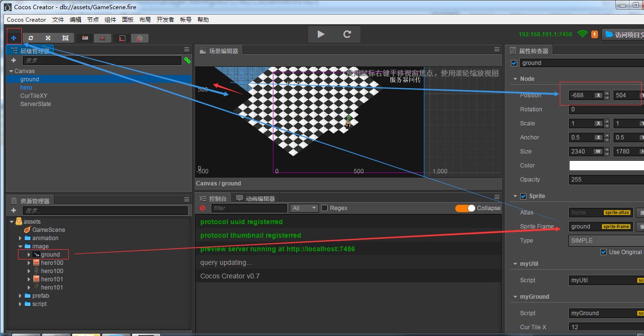
Task: Open the hierarchy panel options menu
Action: click(187, 49)
